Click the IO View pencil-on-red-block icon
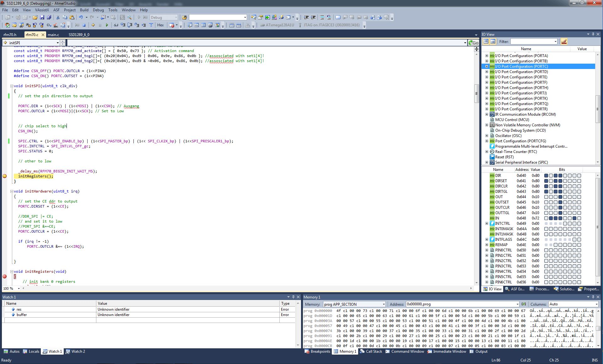Viewport: 603px width, 364px height. click(x=564, y=41)
